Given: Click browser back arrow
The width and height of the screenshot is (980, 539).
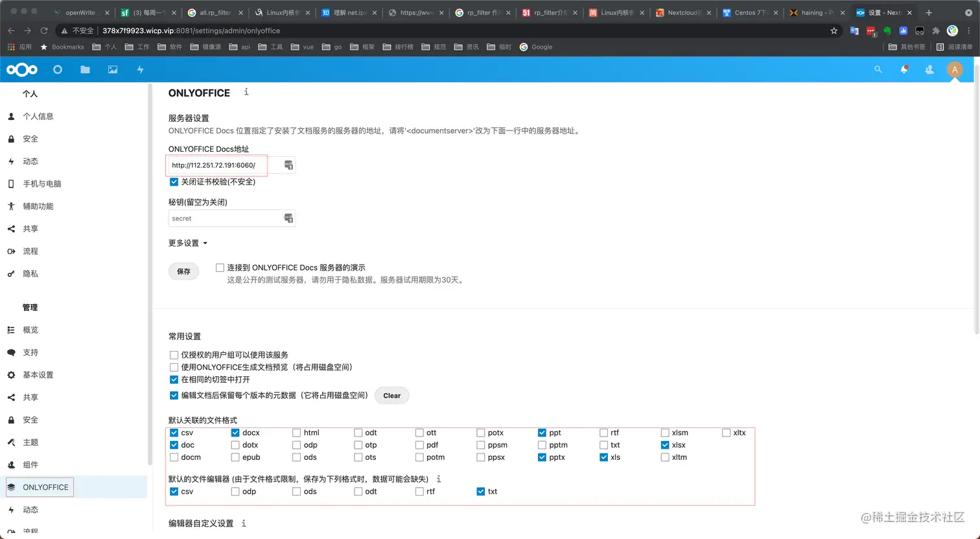Looking at the screenshot, I should tap(12, 30).
